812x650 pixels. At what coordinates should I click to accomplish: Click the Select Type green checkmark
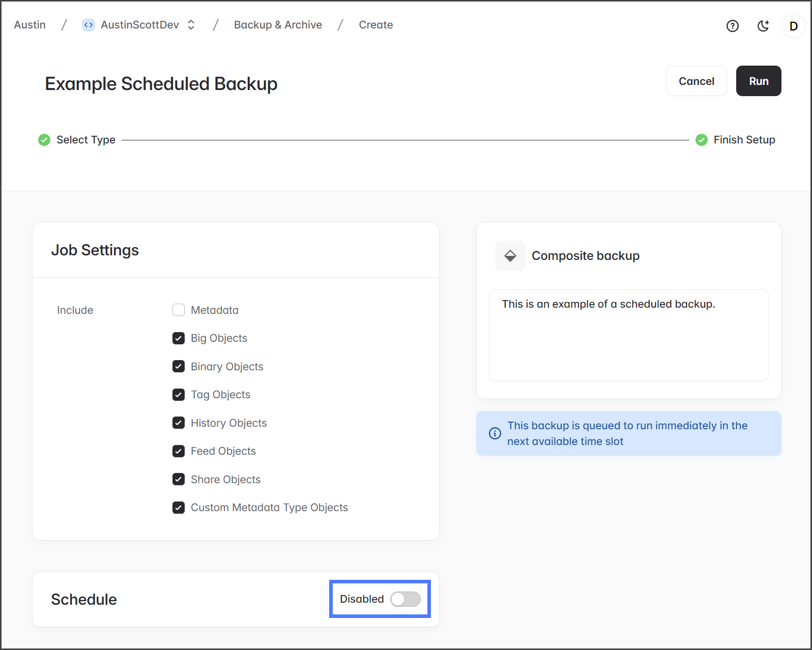coord(44,140)
